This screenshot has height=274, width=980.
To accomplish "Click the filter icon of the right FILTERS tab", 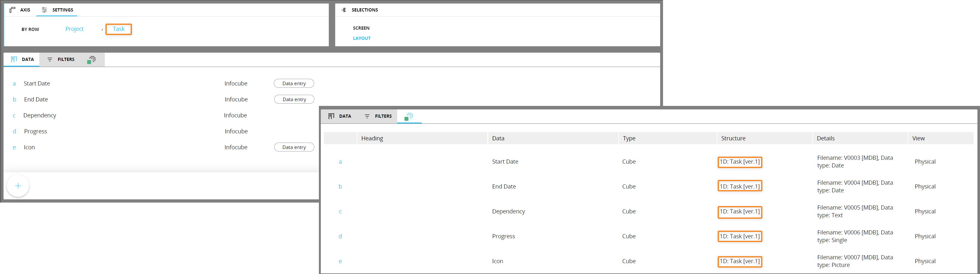I will click(x=367, y=116).
